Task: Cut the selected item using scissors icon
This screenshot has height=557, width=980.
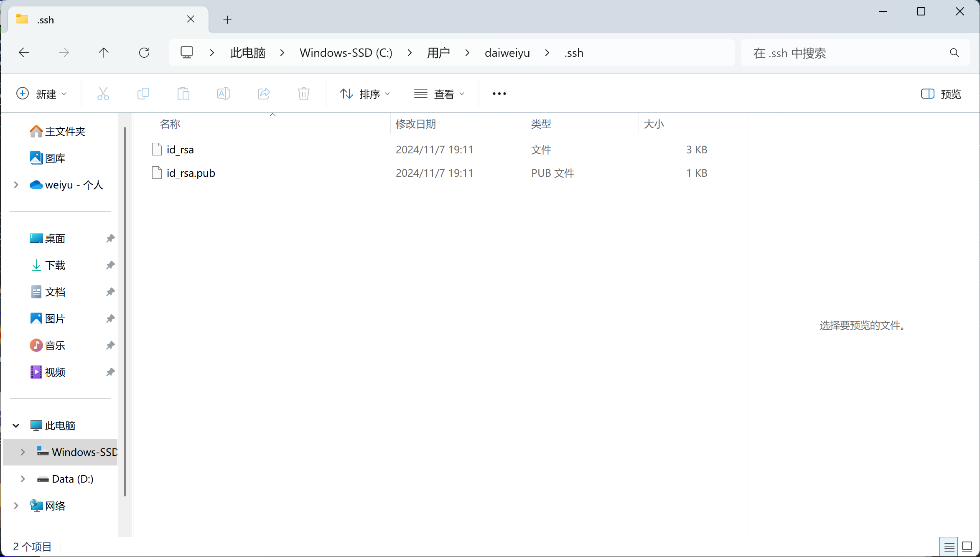Action: click(x=103, y=94)
